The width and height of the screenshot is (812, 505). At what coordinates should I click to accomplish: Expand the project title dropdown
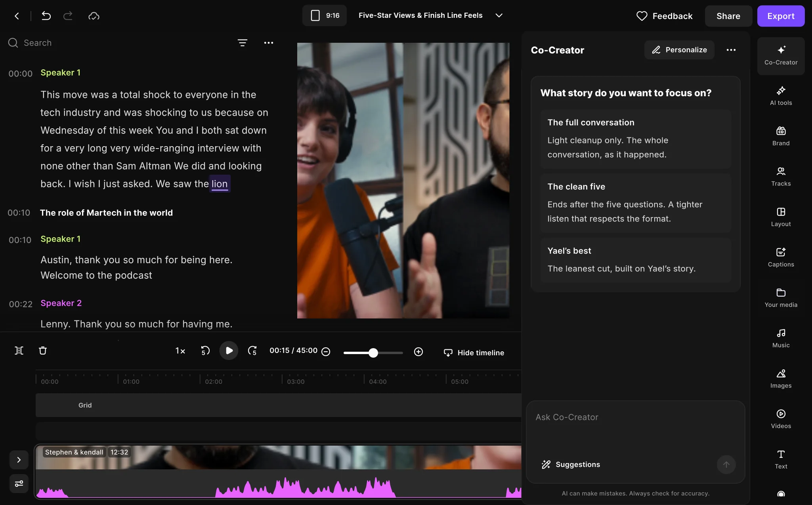point(499,15)
